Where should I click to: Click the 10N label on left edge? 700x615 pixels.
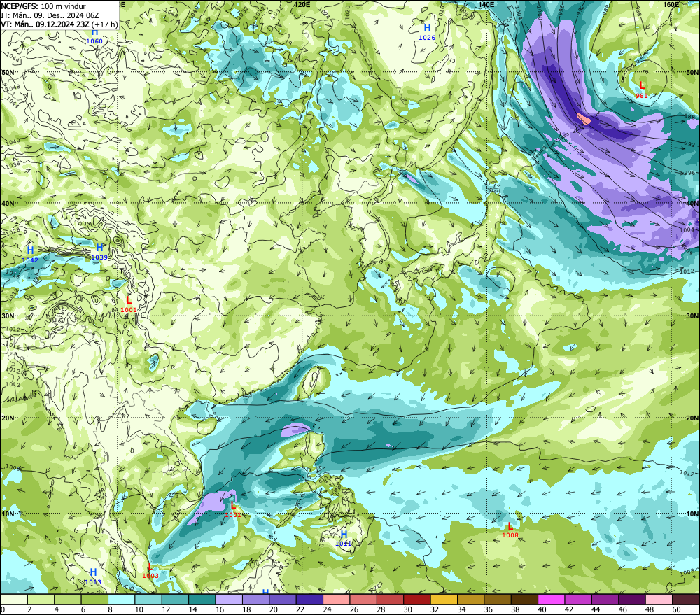8,514
